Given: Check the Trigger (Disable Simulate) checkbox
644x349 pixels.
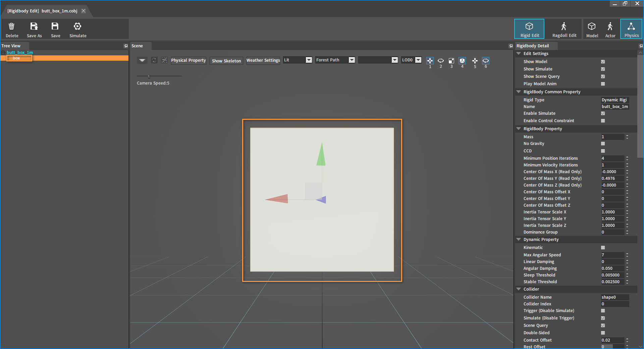Looking at the screenshot, I should pos(603,311).
